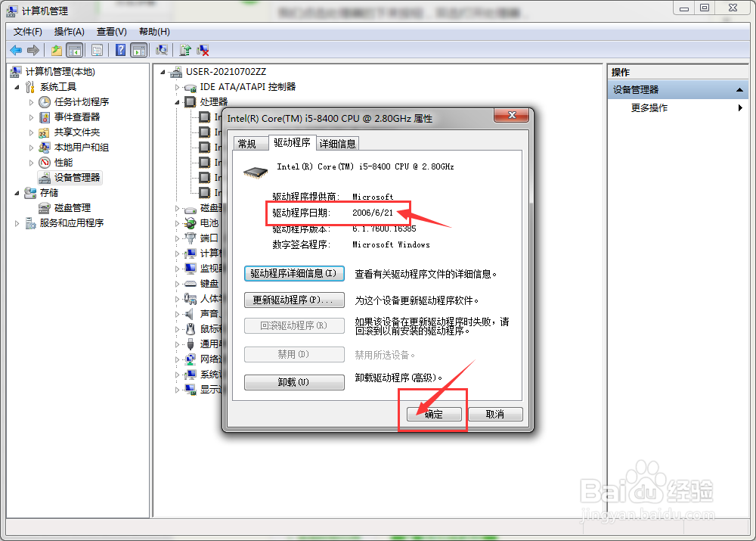Image resolution: width=756 pixels, height=541 pixels.
Task: Expand the 服务和应用程序 node arrow
Action: pyautogui.click(x=17, y=223)
